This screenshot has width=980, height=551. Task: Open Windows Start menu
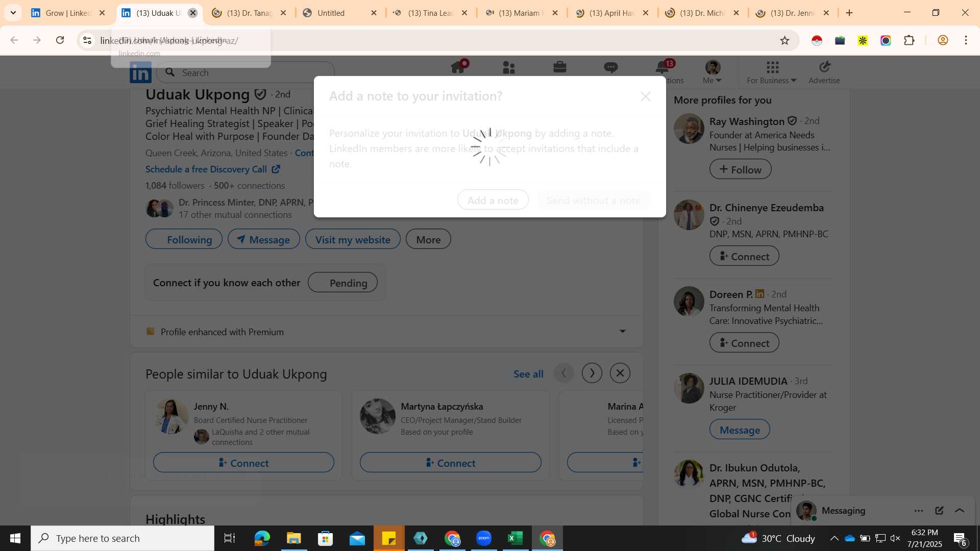[x=15, y=538]
